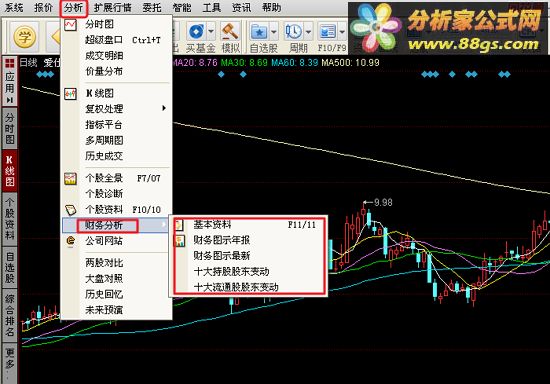Click the F10/F9 info icon
Viewport: 550px width, 384px height.
point(327,32)
